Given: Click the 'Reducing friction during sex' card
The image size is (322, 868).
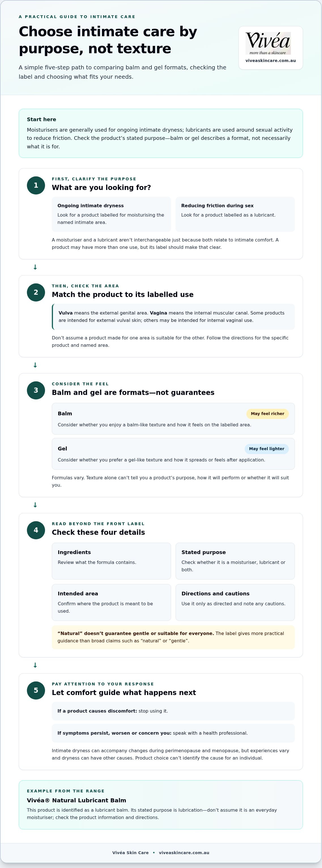Looking at the screenshot, I should 235,214.
